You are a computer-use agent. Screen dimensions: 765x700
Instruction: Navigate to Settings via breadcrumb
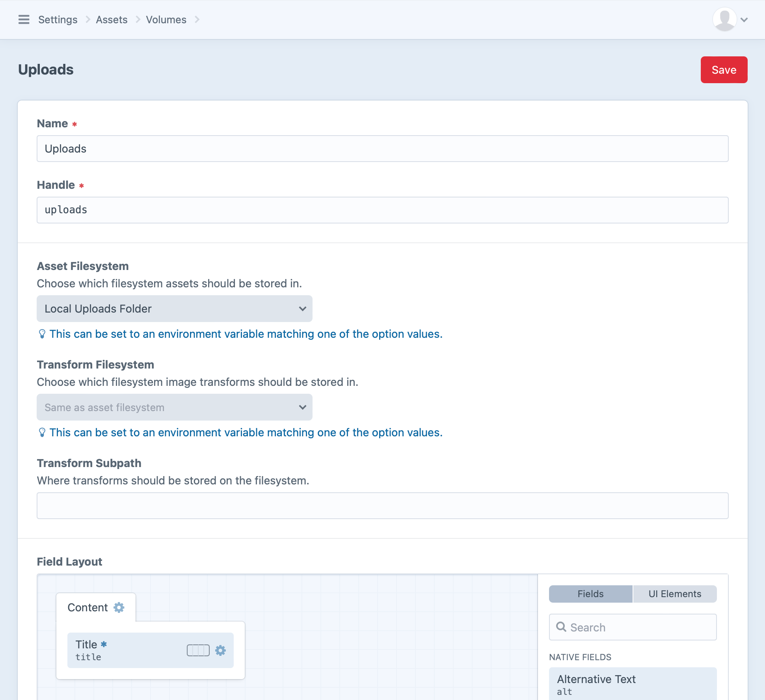click(x=58, y=19)
